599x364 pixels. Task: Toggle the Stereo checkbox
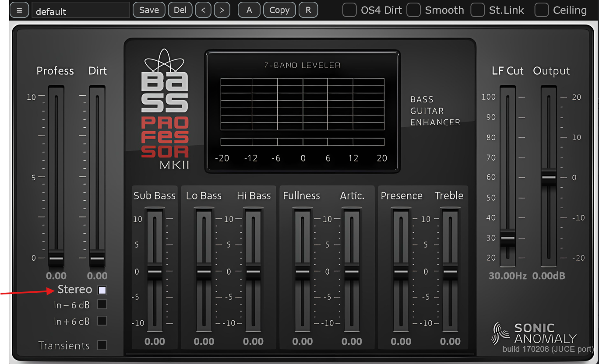(x=102, y=290)
